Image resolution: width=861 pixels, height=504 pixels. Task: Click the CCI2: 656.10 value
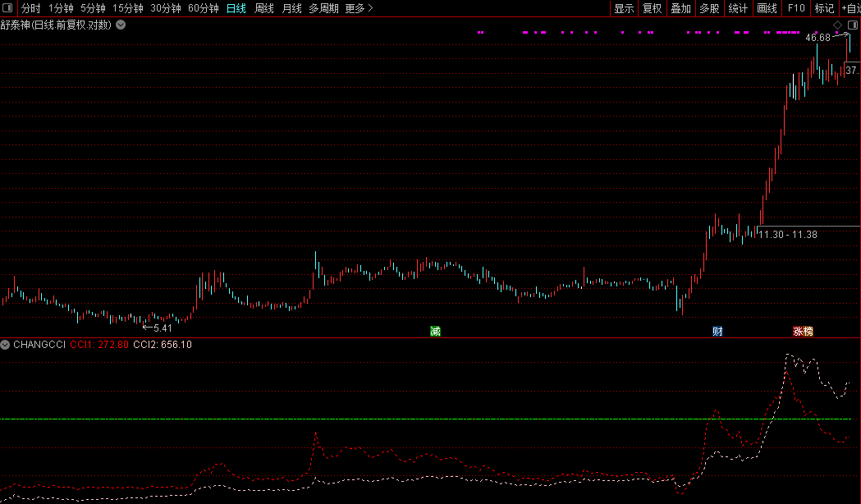point(163,345)
